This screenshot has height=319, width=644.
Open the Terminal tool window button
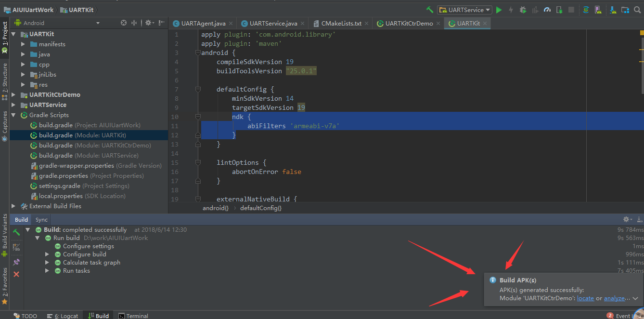(x=133, y=316)
